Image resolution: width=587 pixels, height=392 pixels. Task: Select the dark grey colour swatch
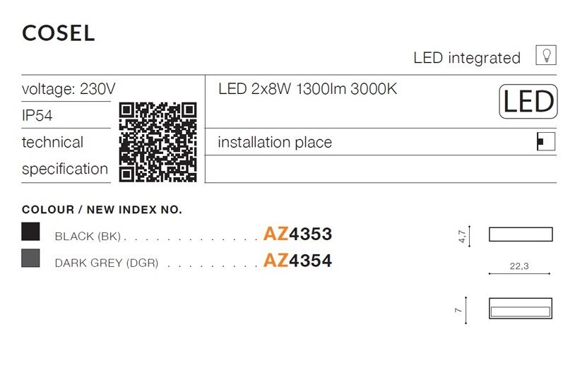(x=31, y=259)
